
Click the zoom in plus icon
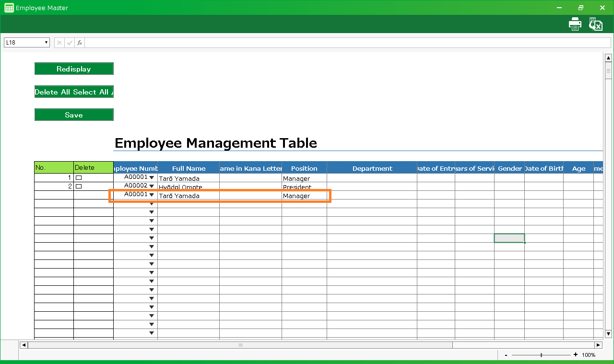576,355
